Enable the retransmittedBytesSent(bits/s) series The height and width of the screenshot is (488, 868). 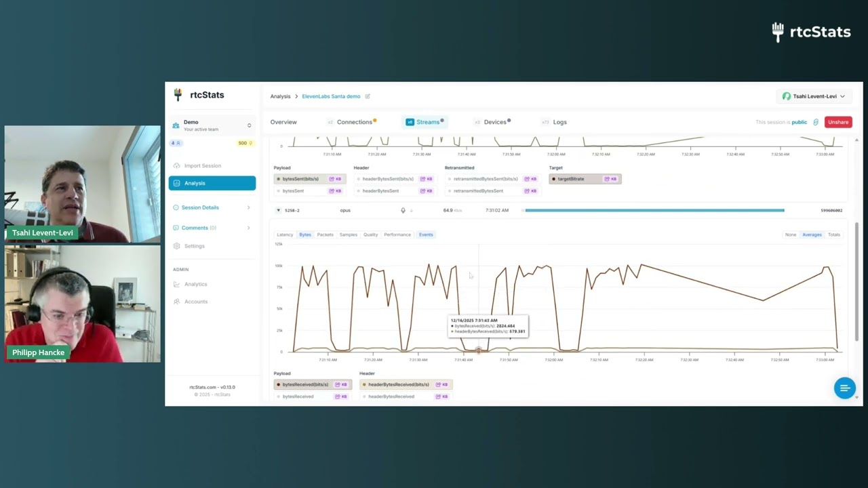(486, 179)
